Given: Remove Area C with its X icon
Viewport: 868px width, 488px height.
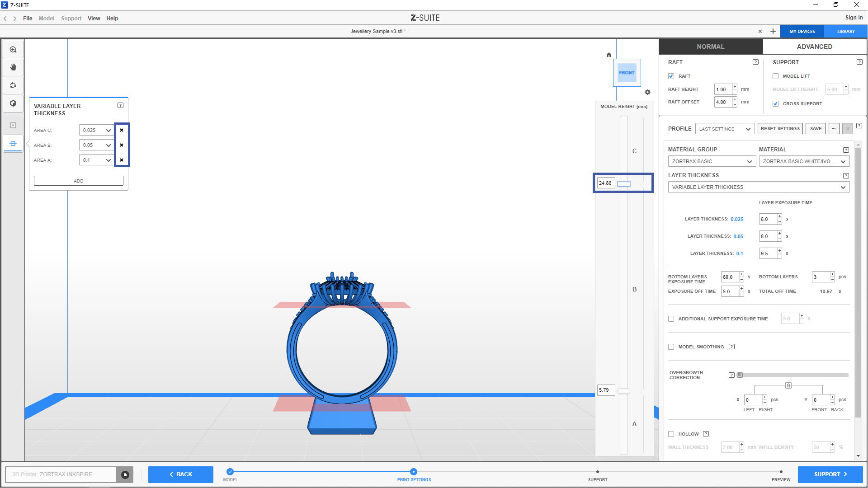Looking at the screenshot, I should click(122, 130).
